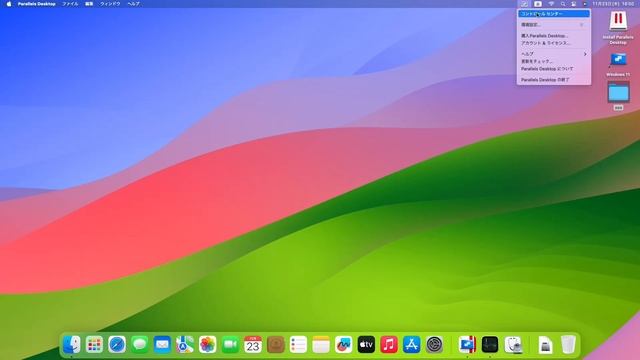Viewport: 640px width, 360px height.
Task: Open the Trash in the Dock
Action: tap(568, 344)
